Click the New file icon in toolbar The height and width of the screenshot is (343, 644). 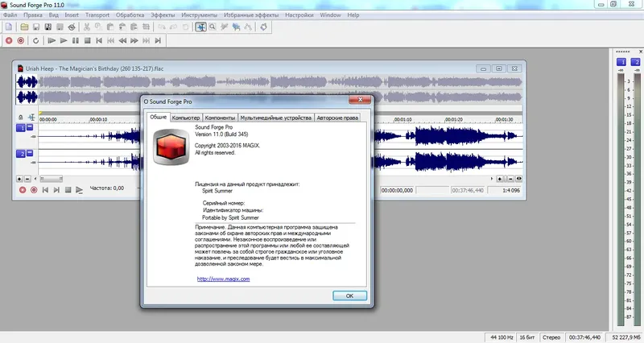9,27
